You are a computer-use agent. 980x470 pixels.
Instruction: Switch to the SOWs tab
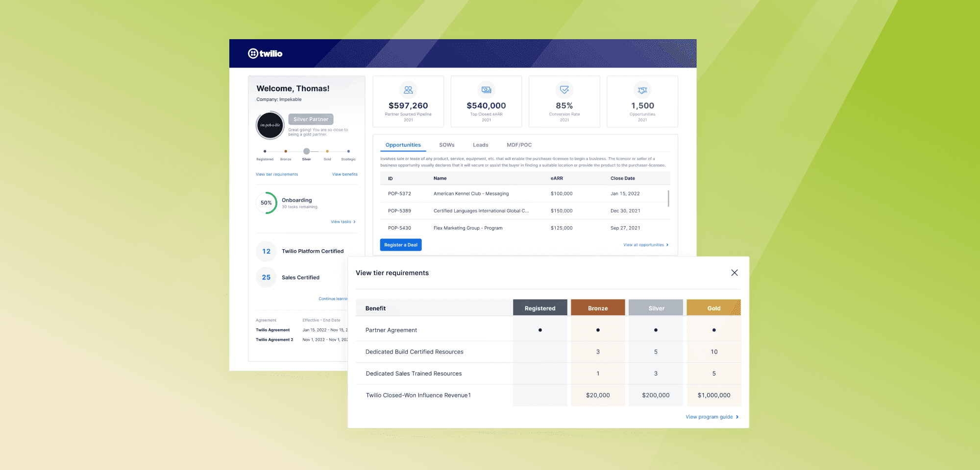(x=447, y=145)
